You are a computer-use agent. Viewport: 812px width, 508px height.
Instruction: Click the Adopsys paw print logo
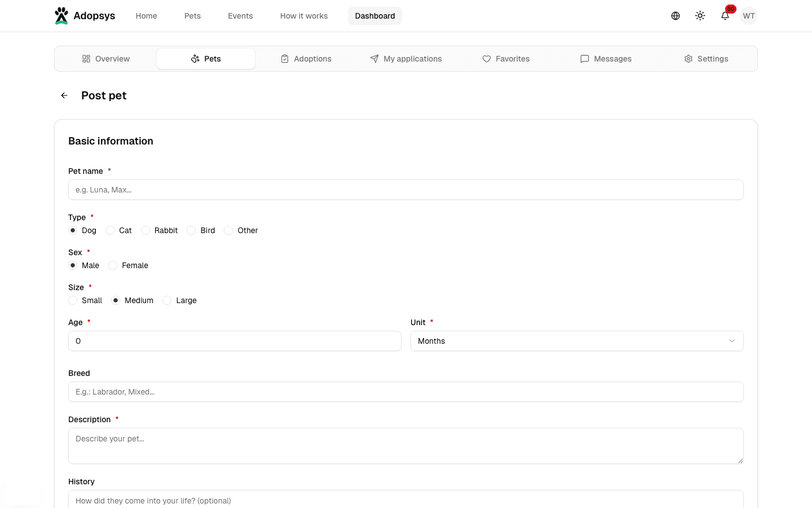[61, 15]
